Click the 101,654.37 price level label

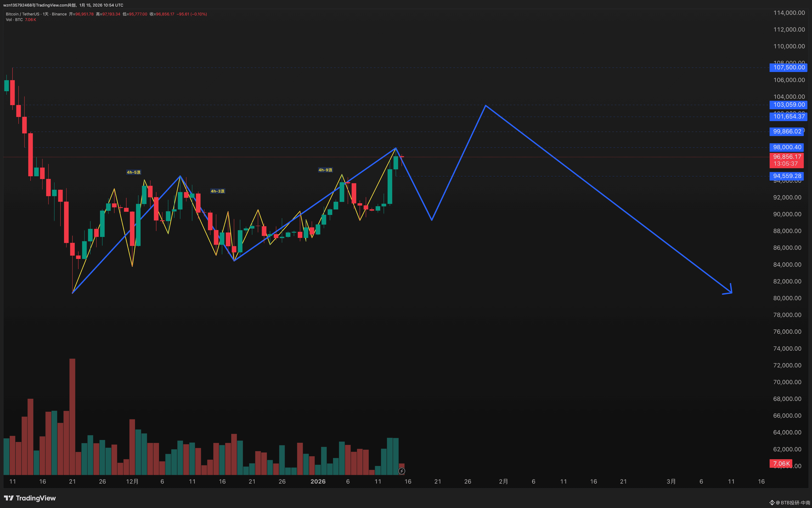(x=788, y=117)
